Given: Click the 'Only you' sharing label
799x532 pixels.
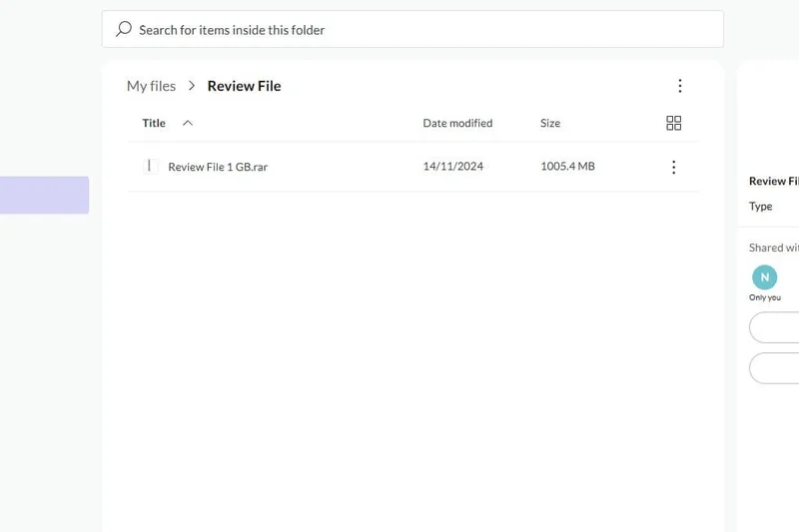Looking at the screenshot, I should [x=765, y=297].
